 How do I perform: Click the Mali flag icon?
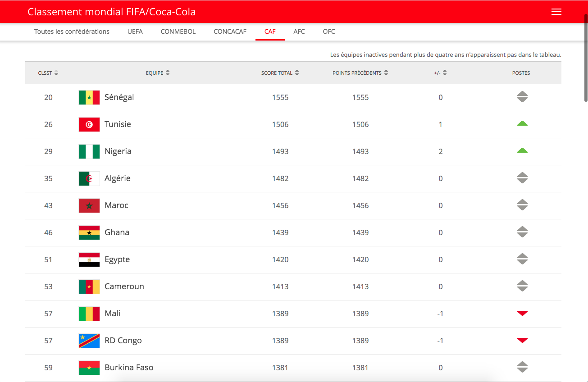(89, 314)
